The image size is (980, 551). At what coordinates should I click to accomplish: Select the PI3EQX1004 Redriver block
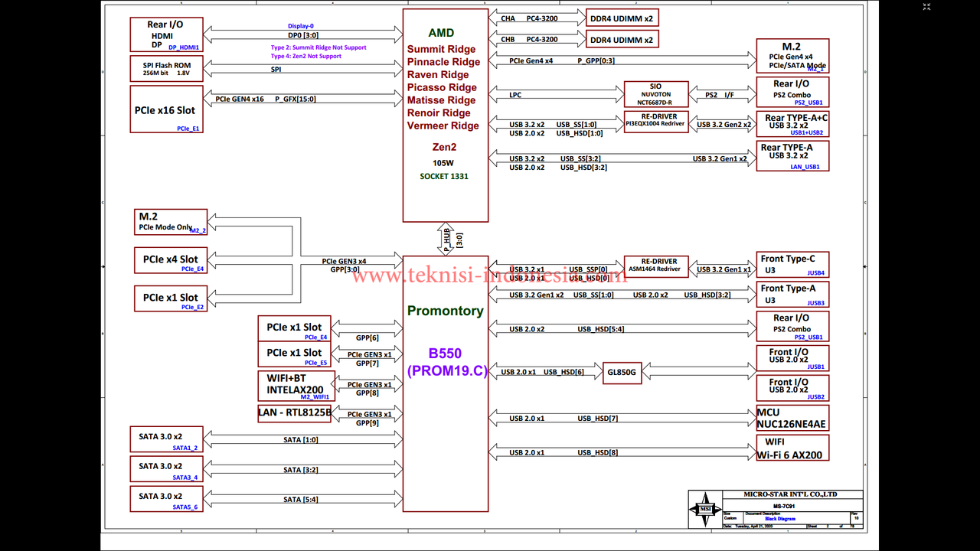click(x=655, y=122)
